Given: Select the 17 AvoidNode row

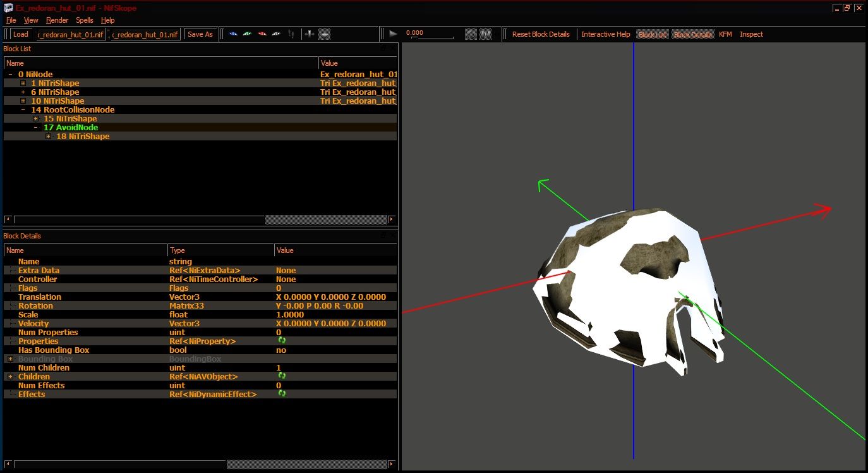Looking at the screenshot, I should pyautogui.click(x=200, y=128).
